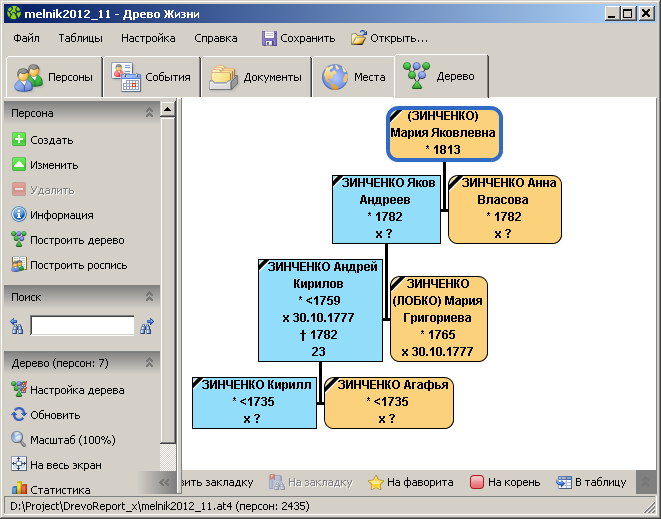This screenshot has width=661, height=519.
Task: Click the green Create person icon
Action: [18, 140]
